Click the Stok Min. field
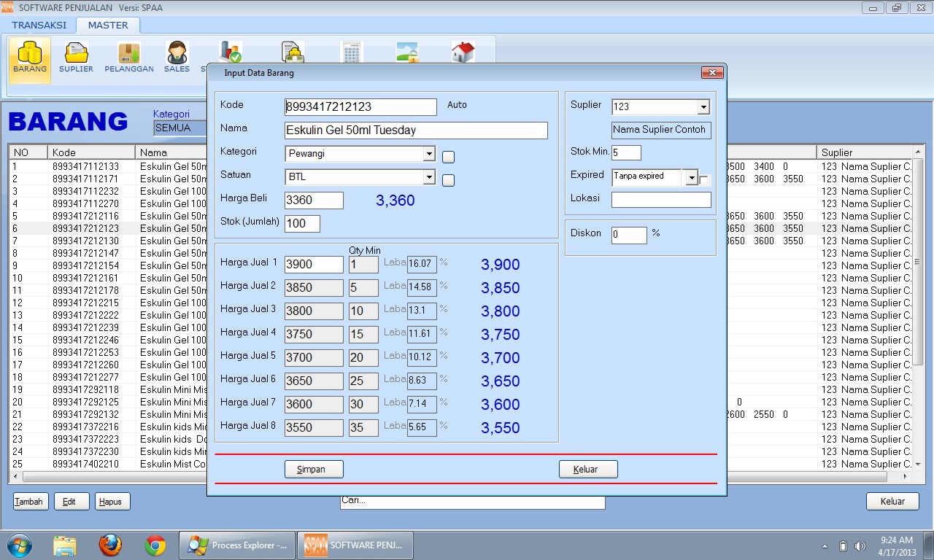 pyautogui.click(x=626, y=152)
